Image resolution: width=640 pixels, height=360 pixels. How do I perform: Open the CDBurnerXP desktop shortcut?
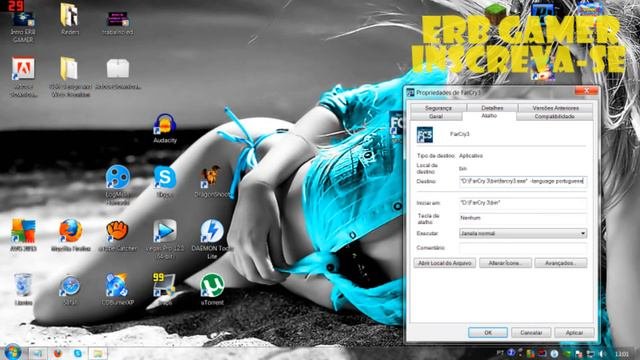pyautogui.click(x=118, y=289)
